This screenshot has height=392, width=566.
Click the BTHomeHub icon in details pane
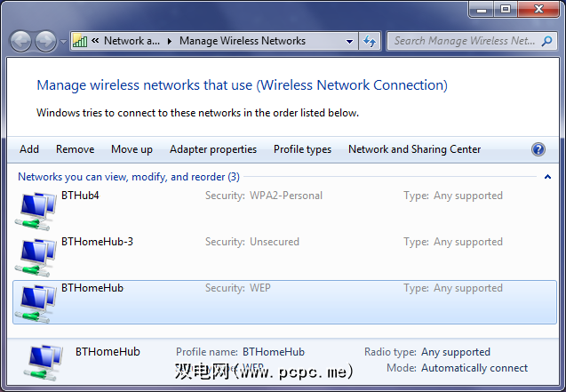pos(42,361)
